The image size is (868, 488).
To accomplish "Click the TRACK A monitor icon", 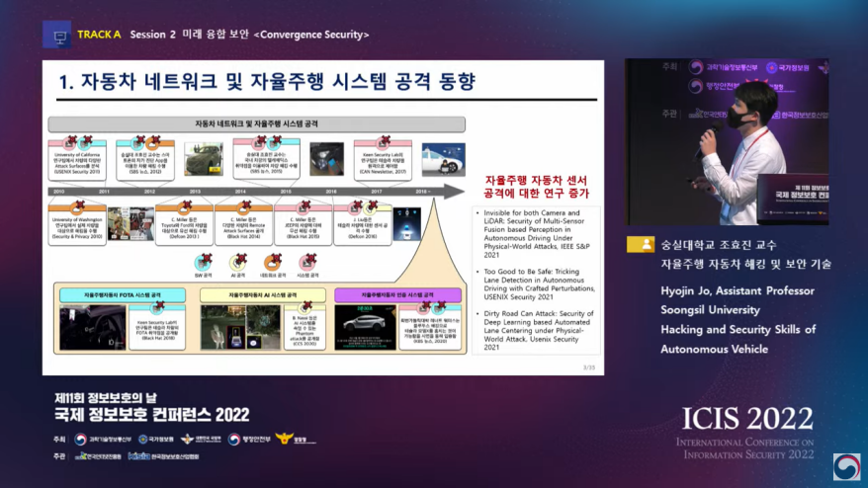I will pyautogui.click(x=56, y=35).
